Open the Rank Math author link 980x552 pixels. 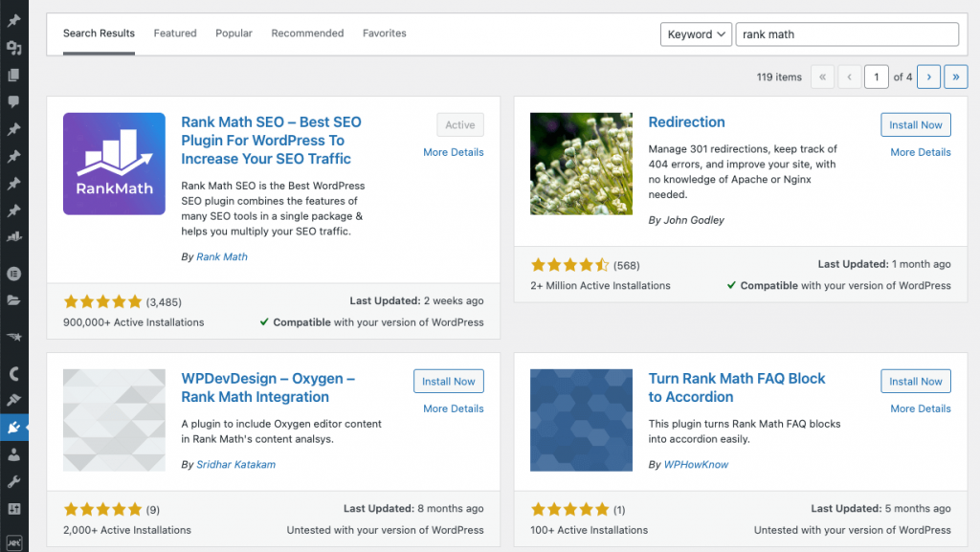coord(222,256)
